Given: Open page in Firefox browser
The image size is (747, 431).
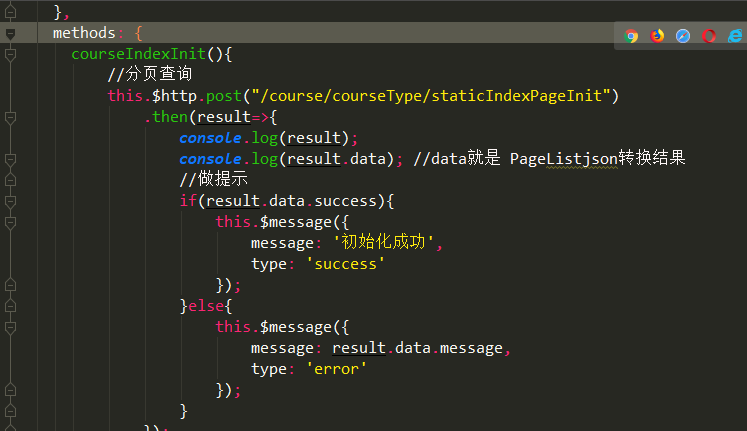Looking at the screenshot, I should click(657, 35).
